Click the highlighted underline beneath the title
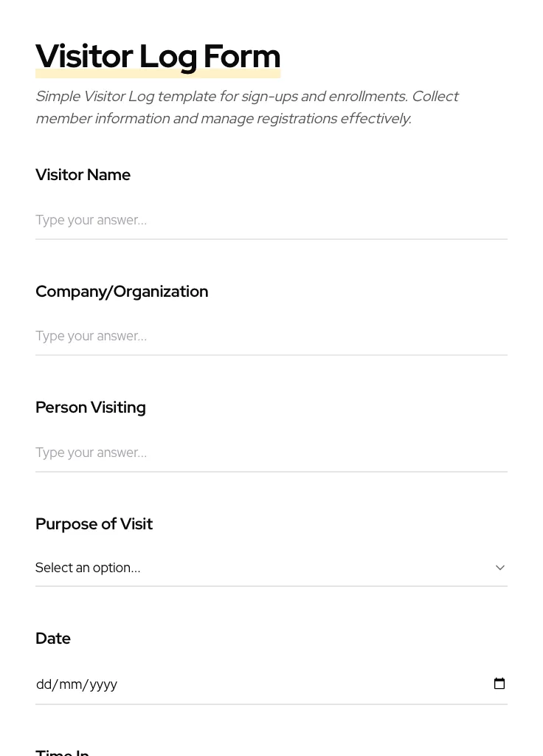 tap(158, 73)
